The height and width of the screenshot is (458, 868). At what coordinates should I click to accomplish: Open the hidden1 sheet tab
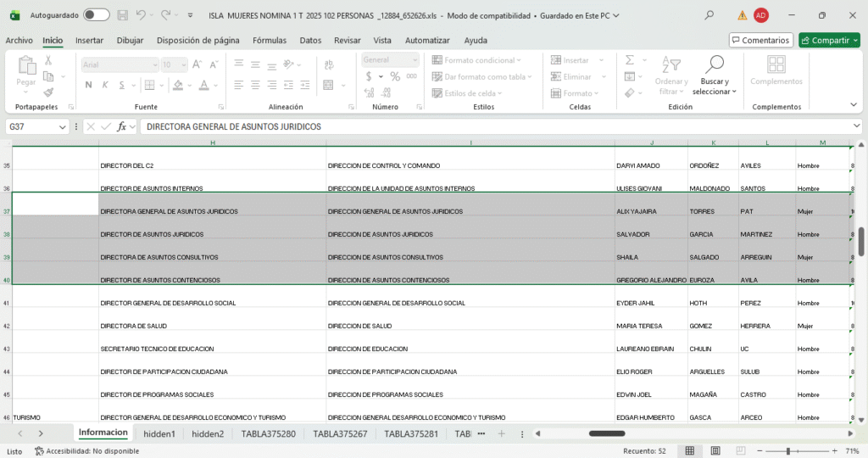159,433
